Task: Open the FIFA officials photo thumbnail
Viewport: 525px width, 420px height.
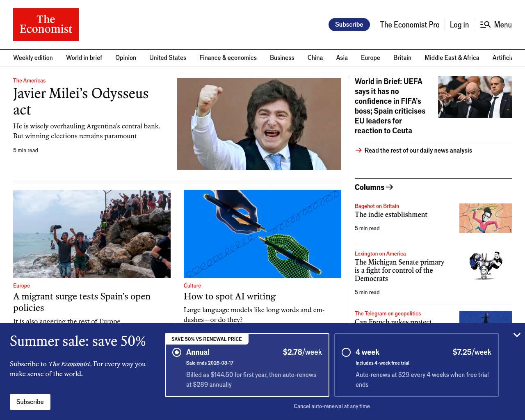Action: [x=475, y=97]
